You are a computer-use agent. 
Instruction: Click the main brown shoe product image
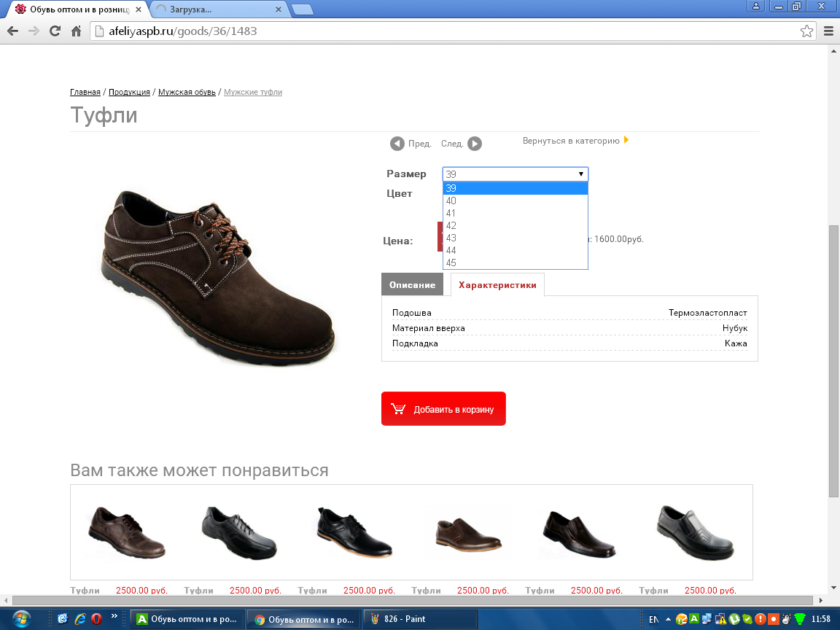click(218, 278)
